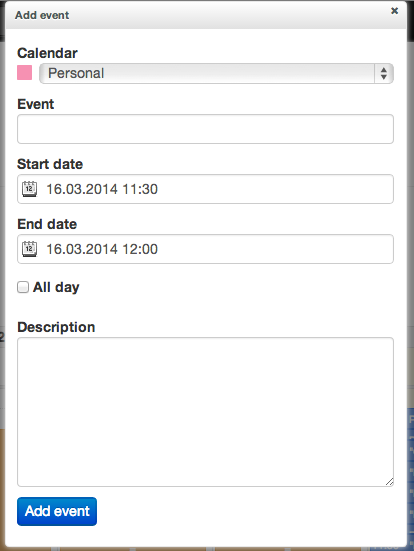414x551 pixels.
Task: Focus the Event name input field
Action: pyautogui.click(x=205, y=129)
